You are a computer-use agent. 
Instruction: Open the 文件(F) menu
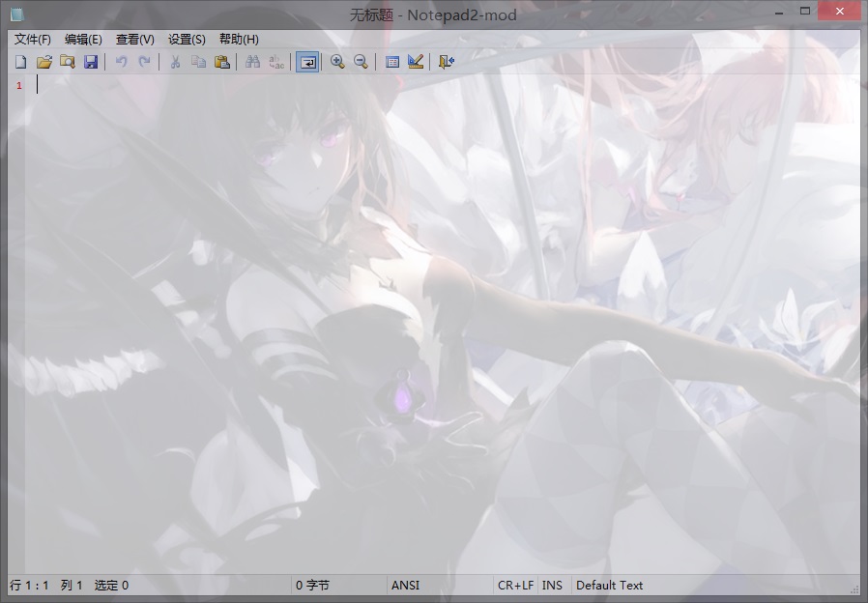click(33, 40)
